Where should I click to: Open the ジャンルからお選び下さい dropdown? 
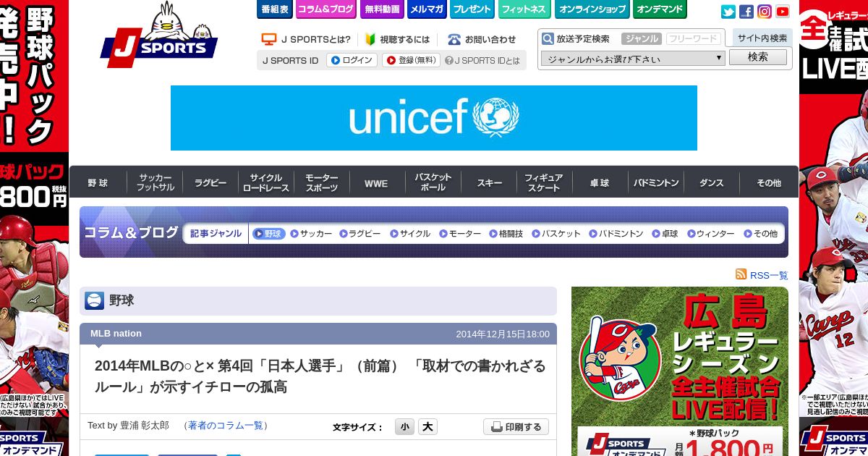pyautogui.click(x=633, y=59)
